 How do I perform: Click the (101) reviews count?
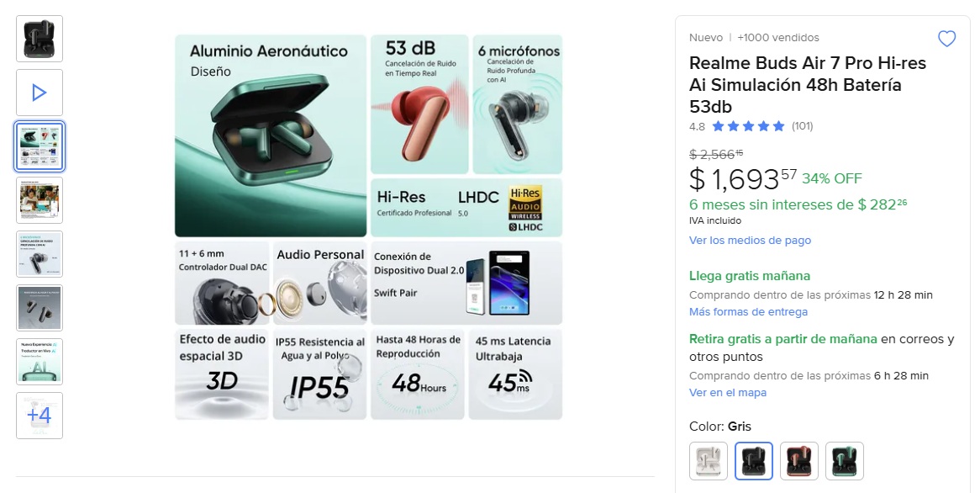tap(802, 127)
